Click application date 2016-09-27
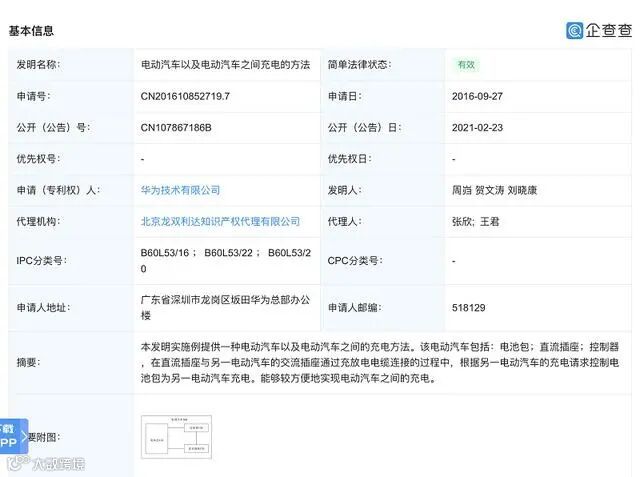The height and width of the screenshot is (477, 640). tap(477, 96)
